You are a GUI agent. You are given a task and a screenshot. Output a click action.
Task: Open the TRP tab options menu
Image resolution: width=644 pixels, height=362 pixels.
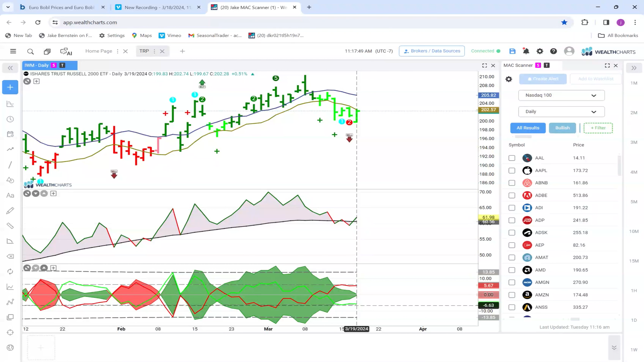coord(154,51)
